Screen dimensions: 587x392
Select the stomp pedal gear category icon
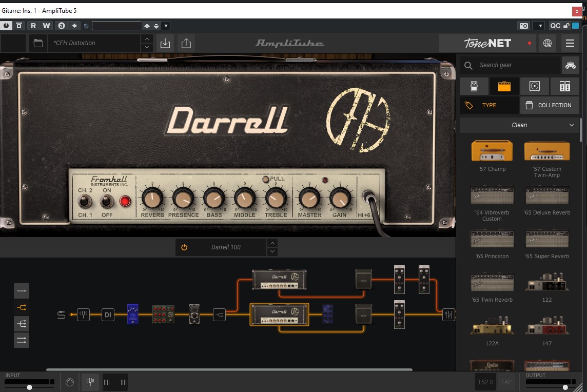coord(474,86)
